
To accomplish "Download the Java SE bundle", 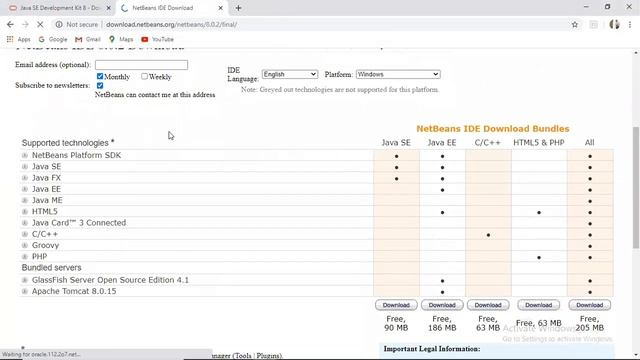I will click(396, 305).
